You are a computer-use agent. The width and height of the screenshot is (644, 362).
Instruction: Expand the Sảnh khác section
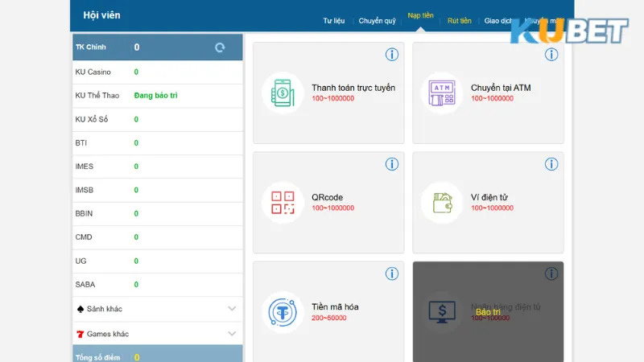click(232, 309)
